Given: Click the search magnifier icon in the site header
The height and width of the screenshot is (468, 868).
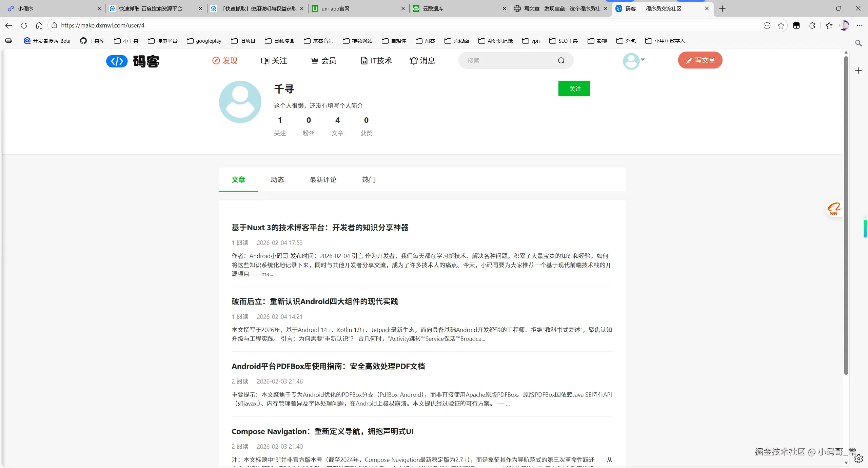Looking at the screenshot, I should coord(561,60).
